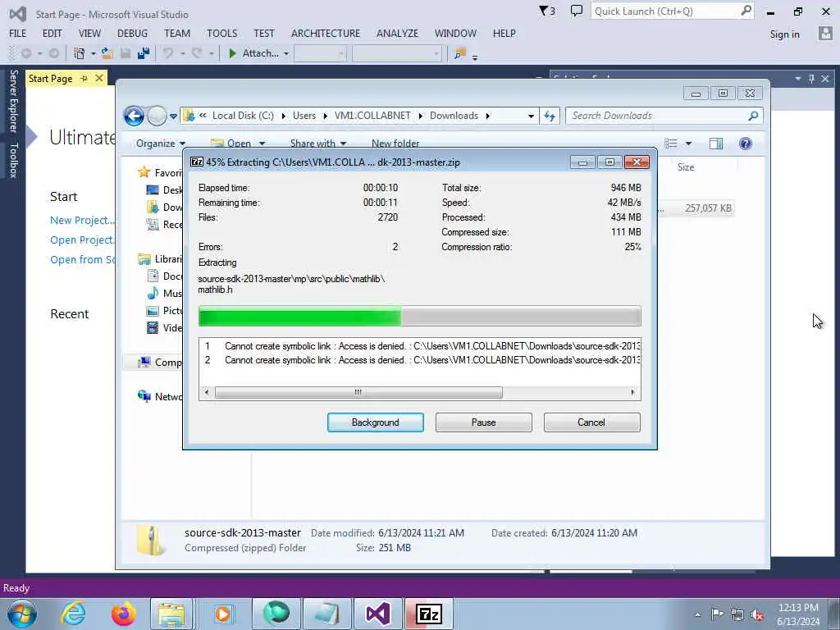Cancel the 7-Zip extraction
The height and width of the screenshot is (630, 840).
[x=591, y=422]
